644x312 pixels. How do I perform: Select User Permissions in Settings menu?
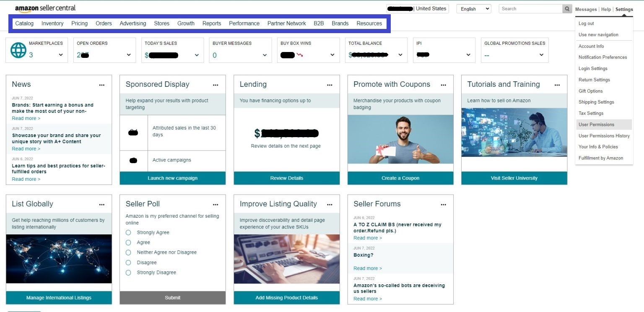coord(596,125)
